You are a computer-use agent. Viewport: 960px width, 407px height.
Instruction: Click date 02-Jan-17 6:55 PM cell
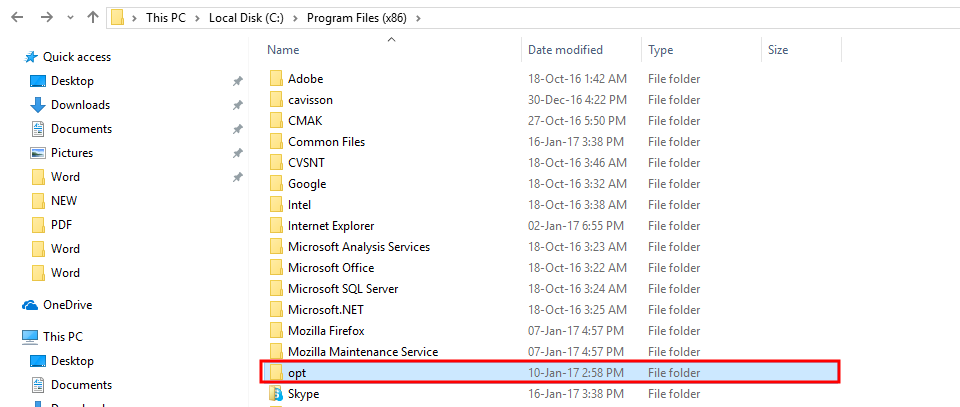coord(576,226)
